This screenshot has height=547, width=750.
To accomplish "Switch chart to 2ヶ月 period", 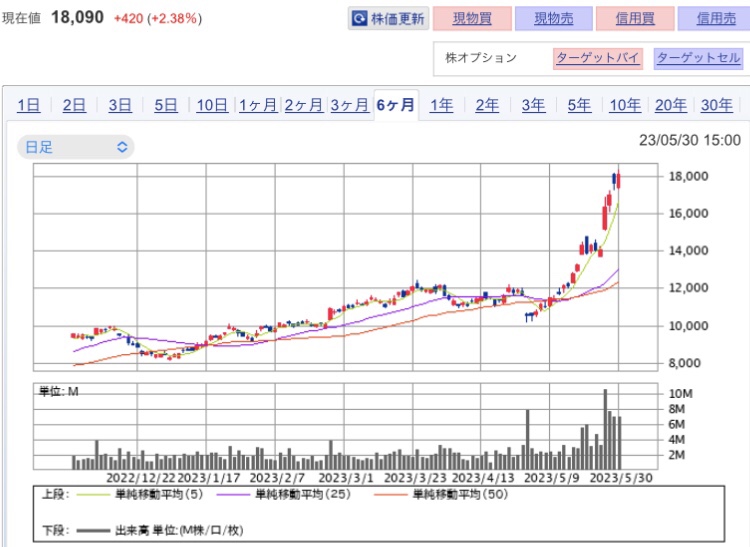I will click(x=304, y=105).
